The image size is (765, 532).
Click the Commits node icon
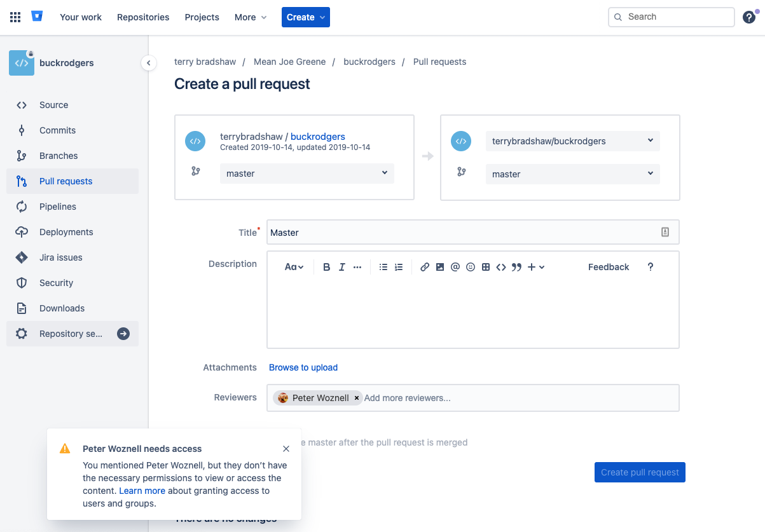point(22,130)
